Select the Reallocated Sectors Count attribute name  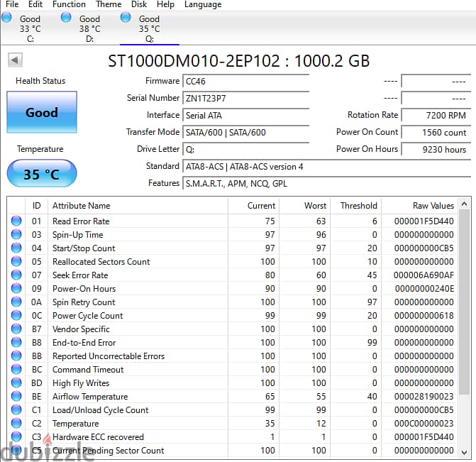(101, 262)
